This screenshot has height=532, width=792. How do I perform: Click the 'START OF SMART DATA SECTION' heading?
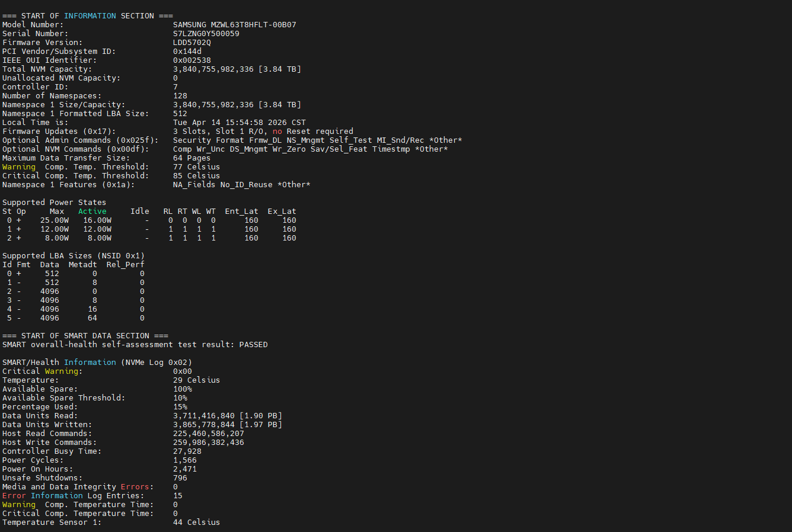(x=85, y=336)
